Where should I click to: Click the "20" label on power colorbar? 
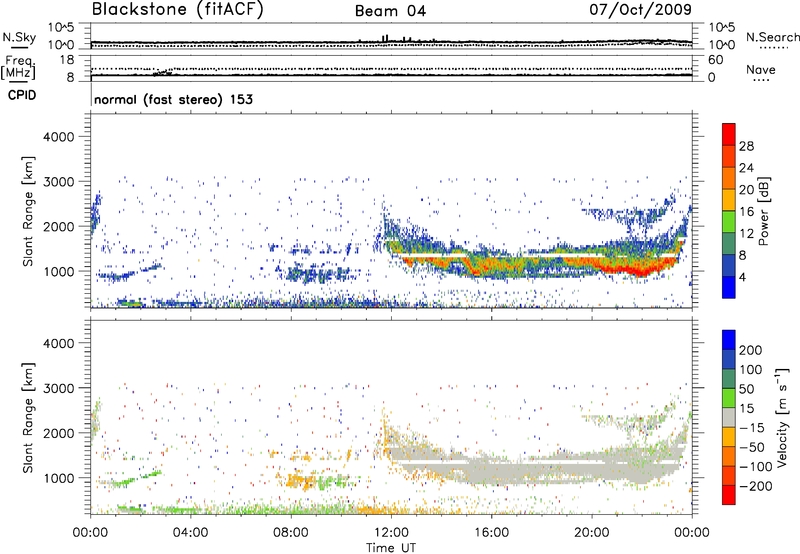click(746, 190)
